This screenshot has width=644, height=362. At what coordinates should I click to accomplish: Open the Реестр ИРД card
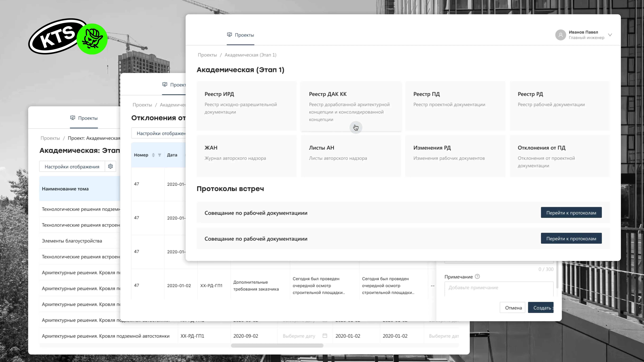(247, 106)
